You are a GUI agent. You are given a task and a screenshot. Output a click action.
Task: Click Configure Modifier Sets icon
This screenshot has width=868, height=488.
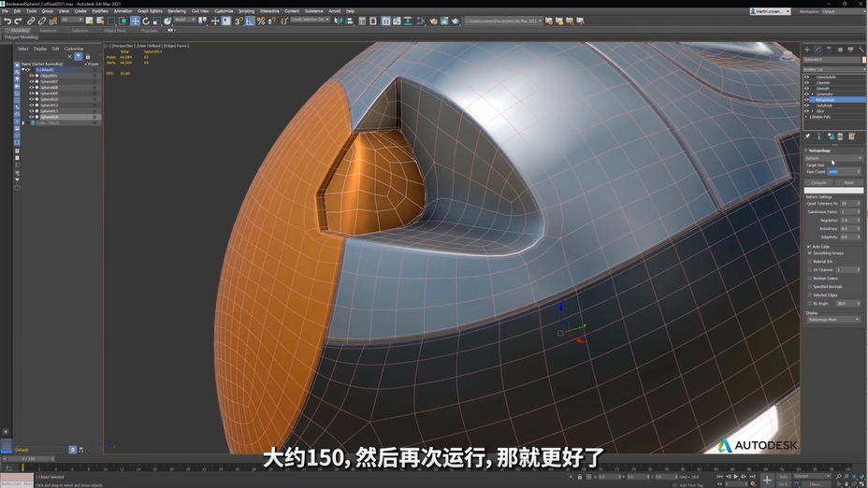tap(852, 136)
